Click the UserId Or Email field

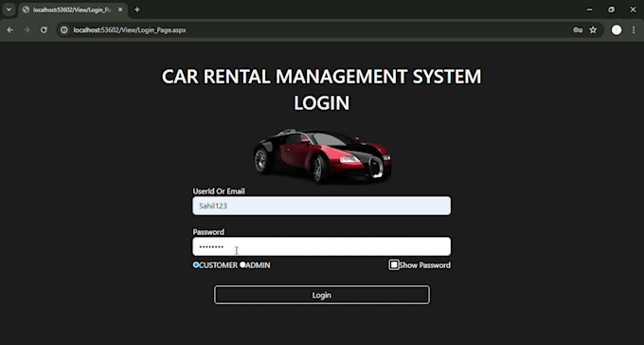322,206
